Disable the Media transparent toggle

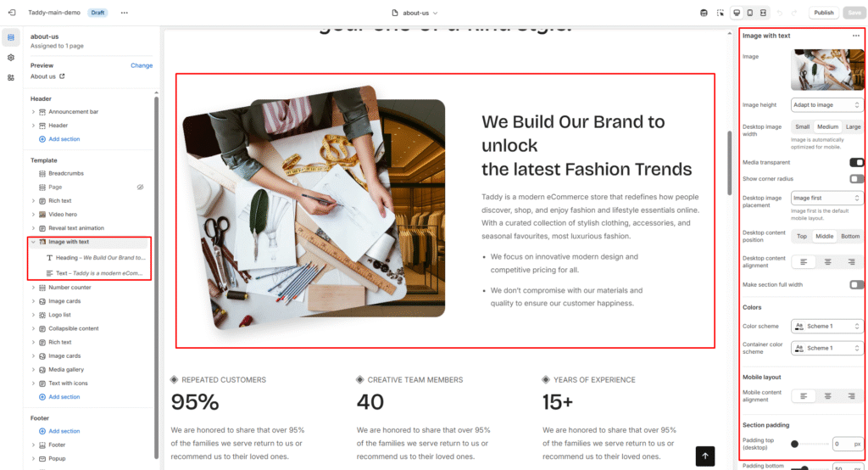click(856, 162)
